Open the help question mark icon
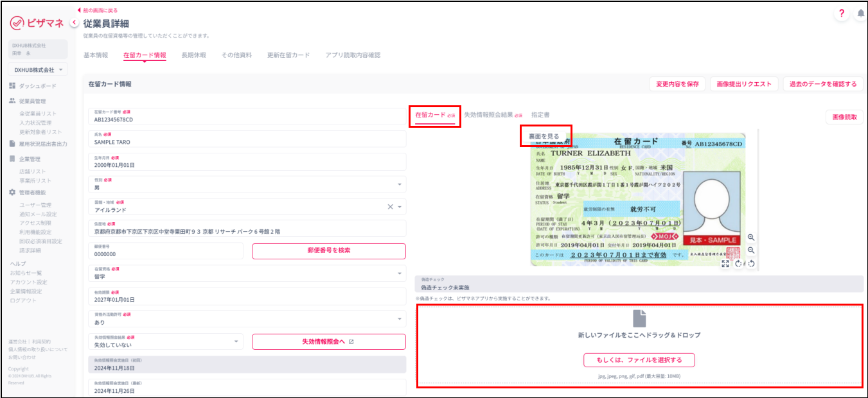This screenshot has width=868, height=398. coord(841,13)
